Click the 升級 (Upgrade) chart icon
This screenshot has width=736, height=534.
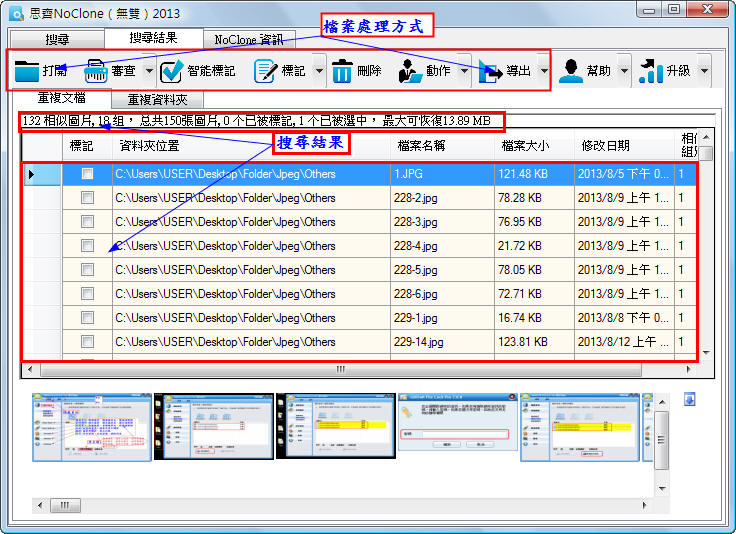(x=650, y=71)
